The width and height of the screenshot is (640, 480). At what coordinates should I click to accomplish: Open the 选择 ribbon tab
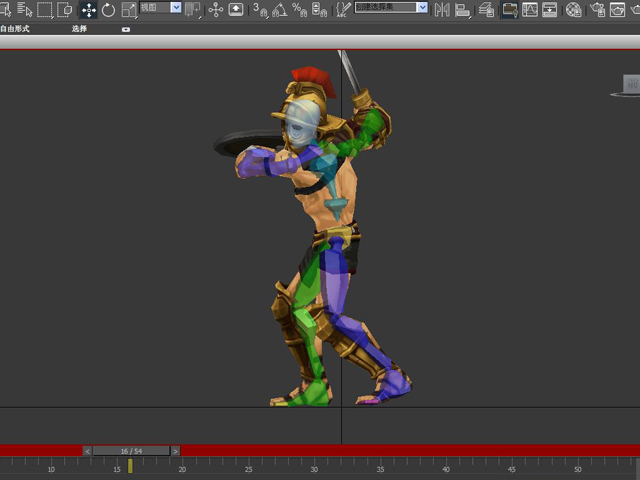click(x=79, y=29)
